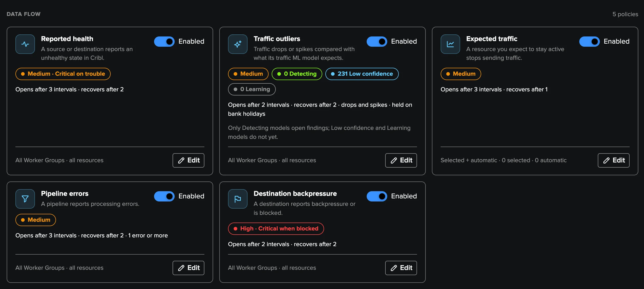Click the Destination backpressure flag icon
This screenshot has height=289, width=644.
(x=238, y=199)
